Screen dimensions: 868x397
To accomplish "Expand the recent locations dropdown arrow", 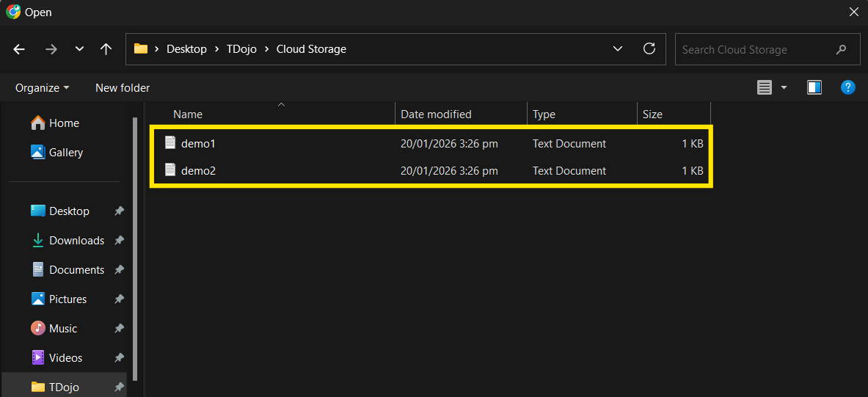I will pyautogui.click(x=79, y=49).
